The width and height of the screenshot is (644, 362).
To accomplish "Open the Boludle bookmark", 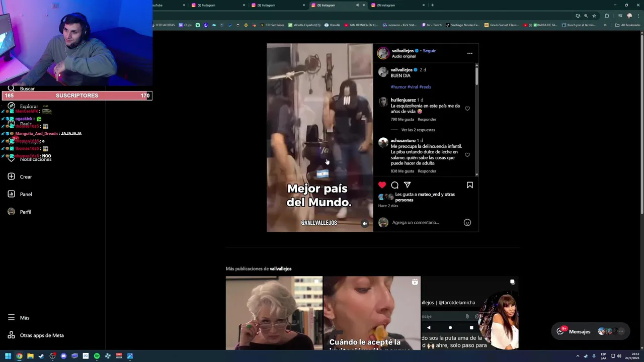I will point(333,25).
